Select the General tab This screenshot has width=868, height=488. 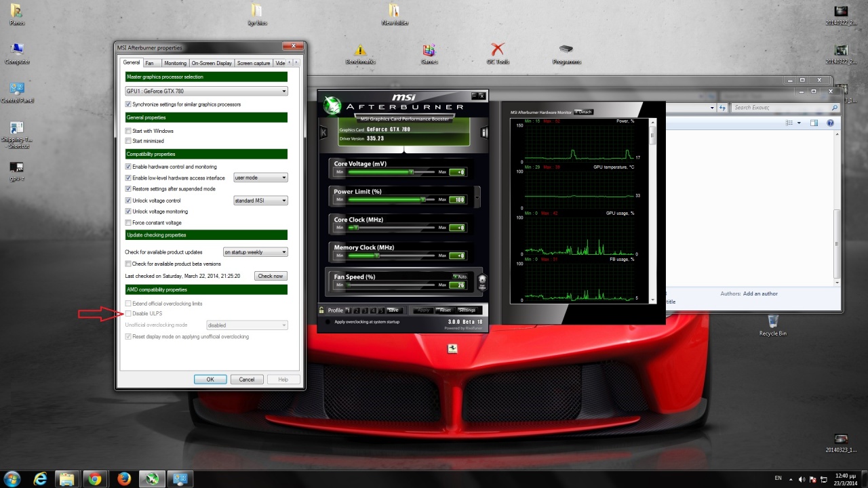coord(132,62)
